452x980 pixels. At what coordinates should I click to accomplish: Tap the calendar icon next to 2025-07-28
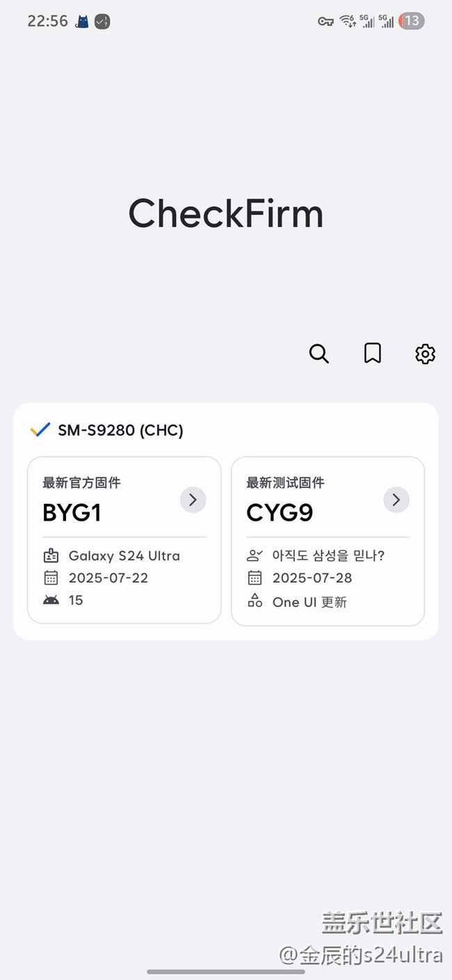(x=255, y=578)
